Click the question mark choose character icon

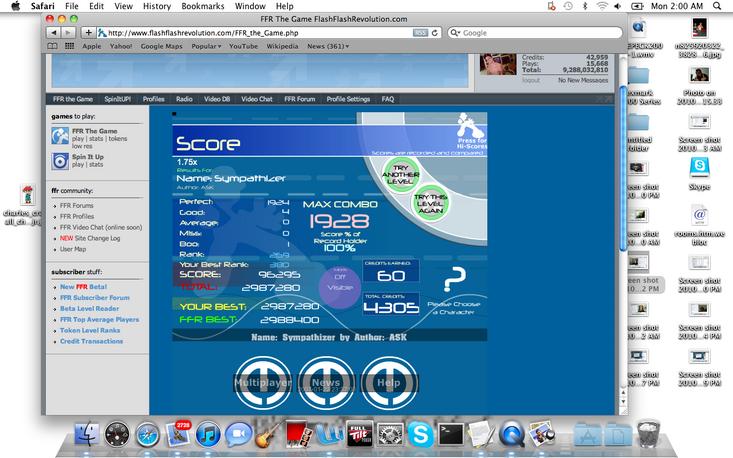point(454,280)
